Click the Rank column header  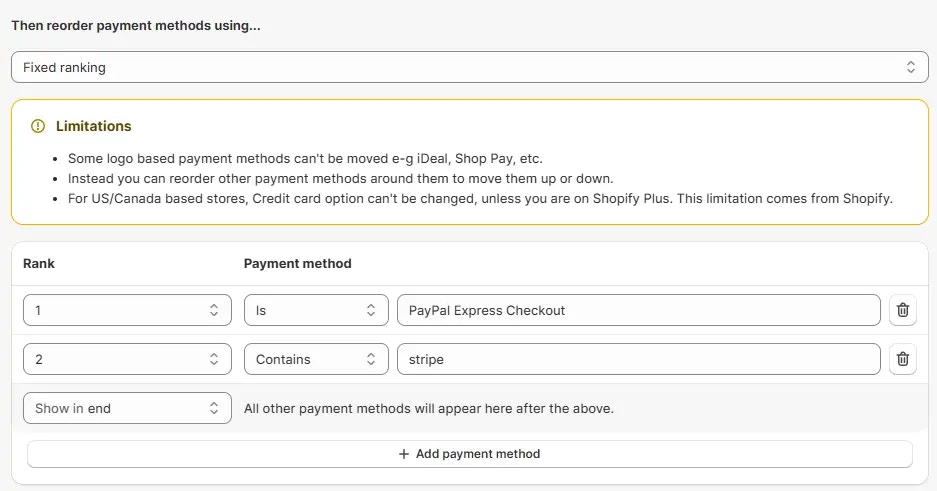click(x=39, y=263)
